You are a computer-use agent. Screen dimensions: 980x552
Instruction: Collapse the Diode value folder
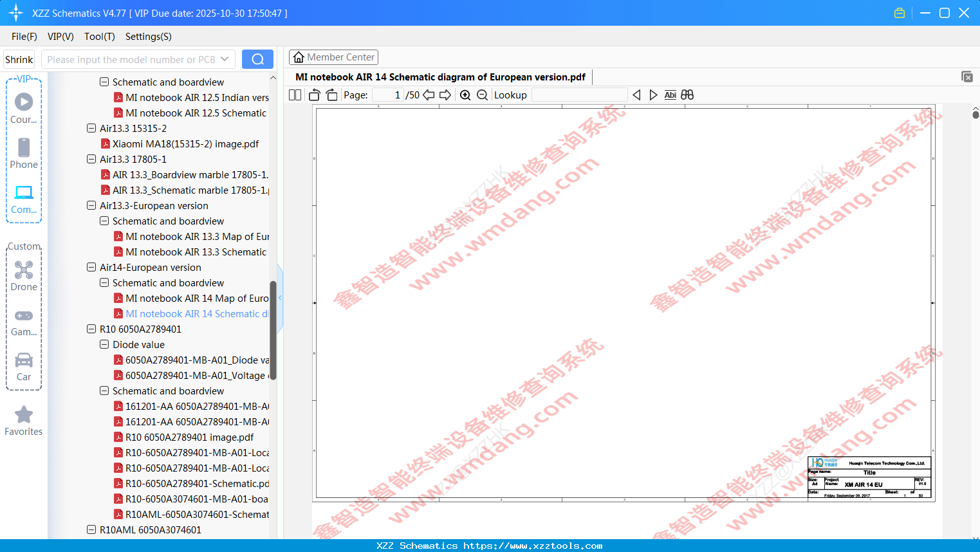click(x=104, y=344)
